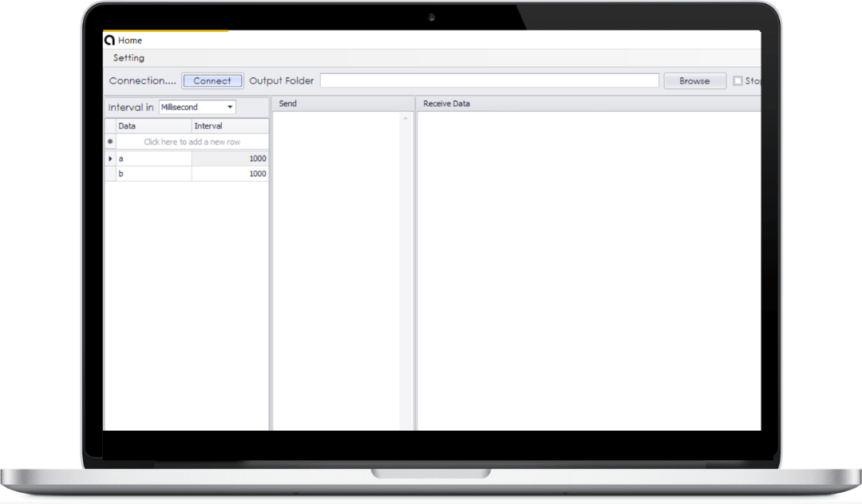This screenshot has height=504, width=862.
Task: Click the Browse button for the output folder
Action: (x=694, y=81)
